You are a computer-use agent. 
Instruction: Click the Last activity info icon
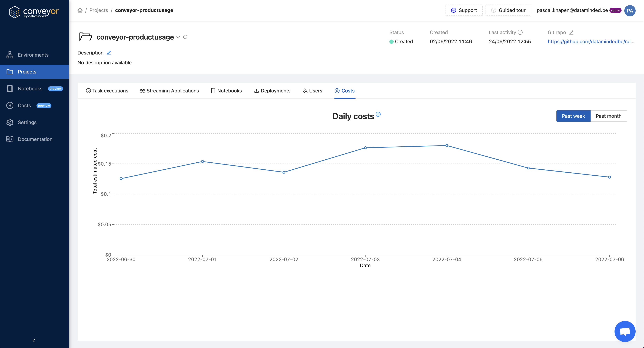tap(520, 32)
